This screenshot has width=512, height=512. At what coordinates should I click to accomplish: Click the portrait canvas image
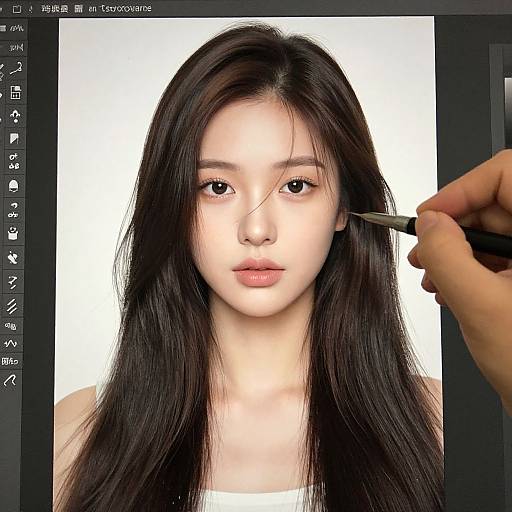pos(248,265)
